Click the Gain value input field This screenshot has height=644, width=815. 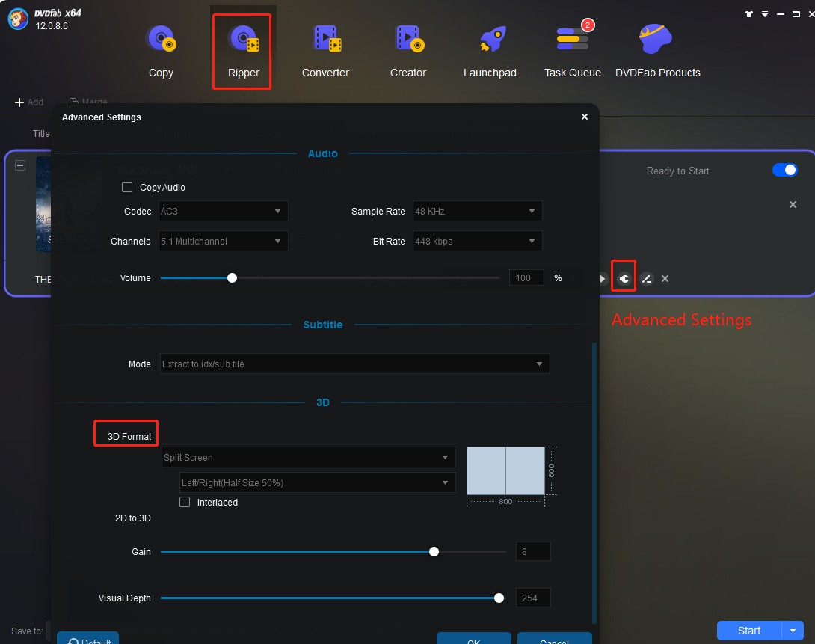click(x=533, y=551)
